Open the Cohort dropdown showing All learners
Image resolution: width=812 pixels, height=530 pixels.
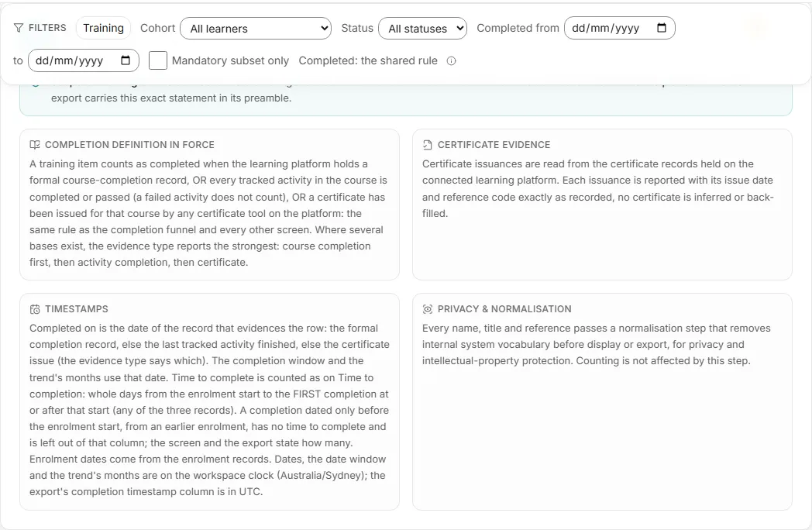256,29
